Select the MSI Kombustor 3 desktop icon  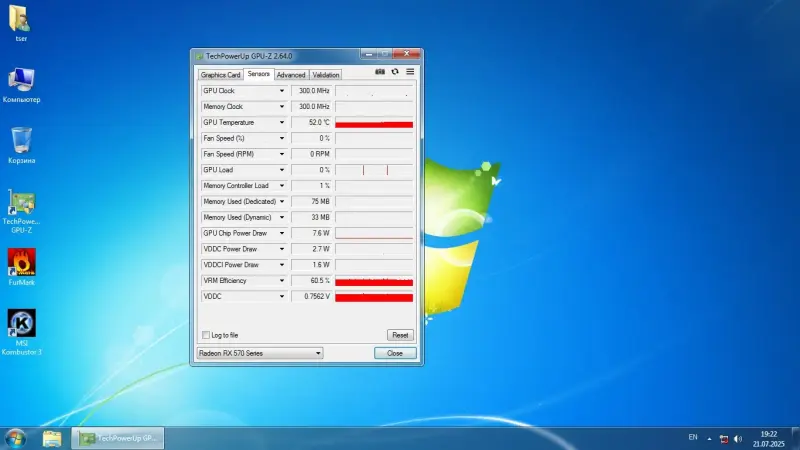coord(21,332)
